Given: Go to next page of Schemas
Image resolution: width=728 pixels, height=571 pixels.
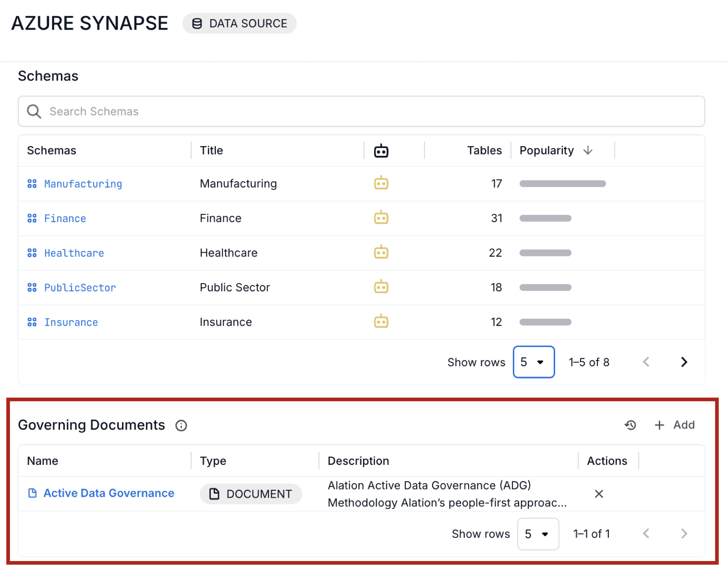Looking at the screenshot, I should (684, 362).
